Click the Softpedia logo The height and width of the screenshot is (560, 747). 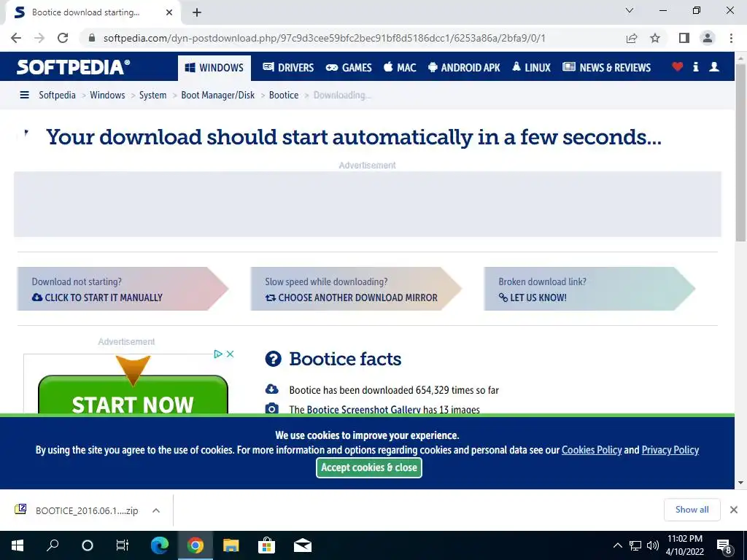tap(74, 67)
